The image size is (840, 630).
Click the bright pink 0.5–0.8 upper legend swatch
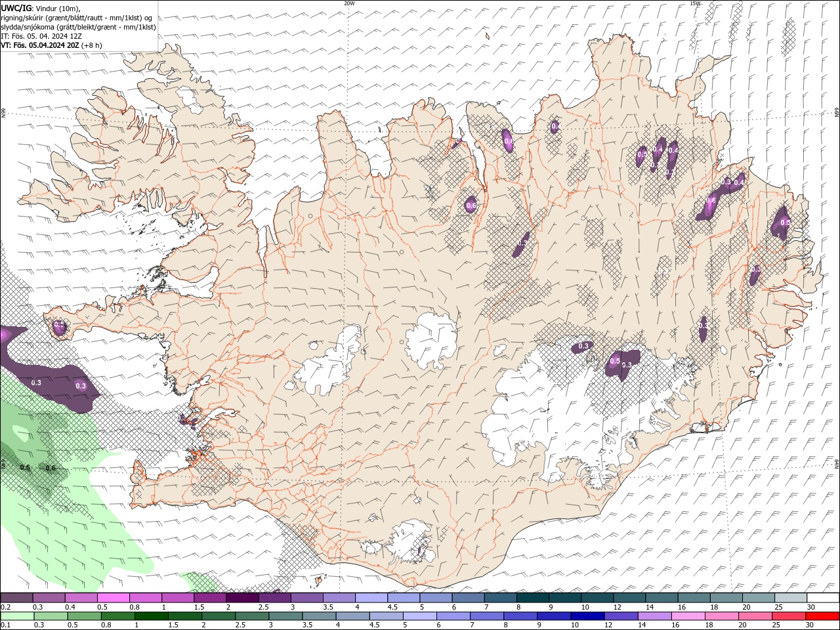coord(113,598)
